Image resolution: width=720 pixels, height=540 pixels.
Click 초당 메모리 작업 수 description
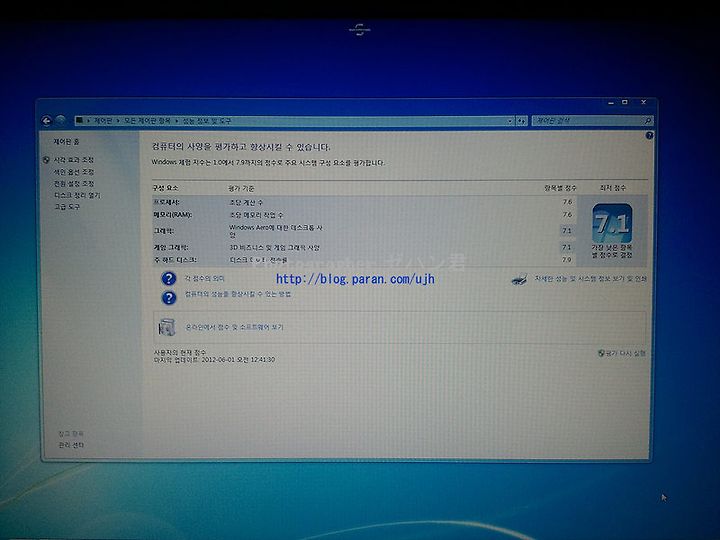[256, 215]
